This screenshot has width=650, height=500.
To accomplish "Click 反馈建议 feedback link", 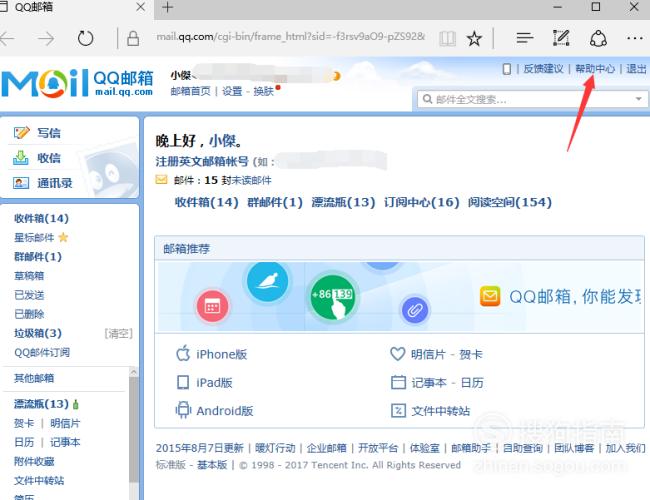I will tap(543, 68).
